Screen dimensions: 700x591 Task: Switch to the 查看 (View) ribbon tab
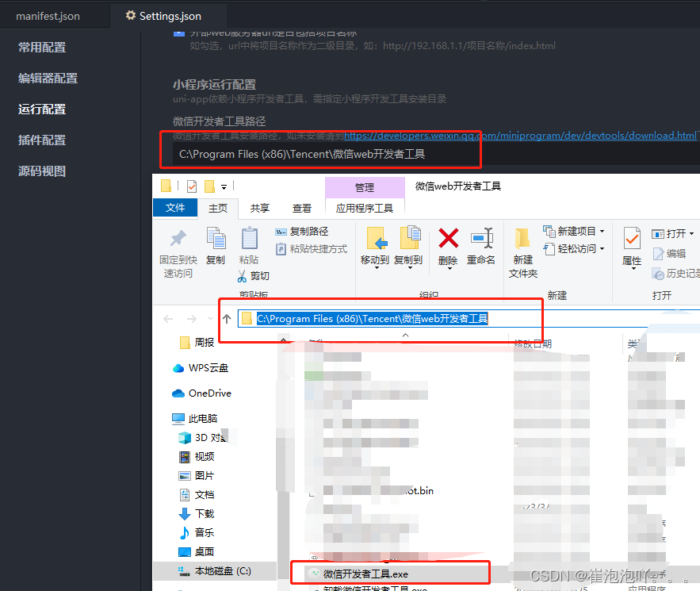point(302,208)
